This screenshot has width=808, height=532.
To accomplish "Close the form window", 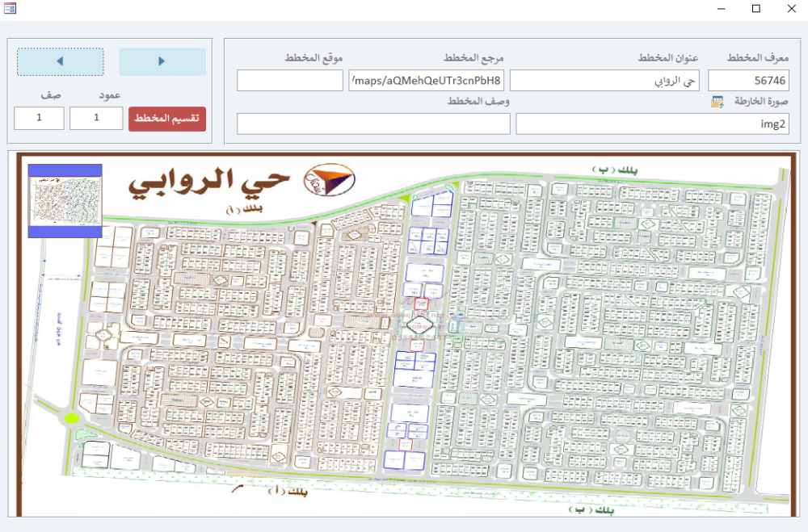I will [792, 9].
